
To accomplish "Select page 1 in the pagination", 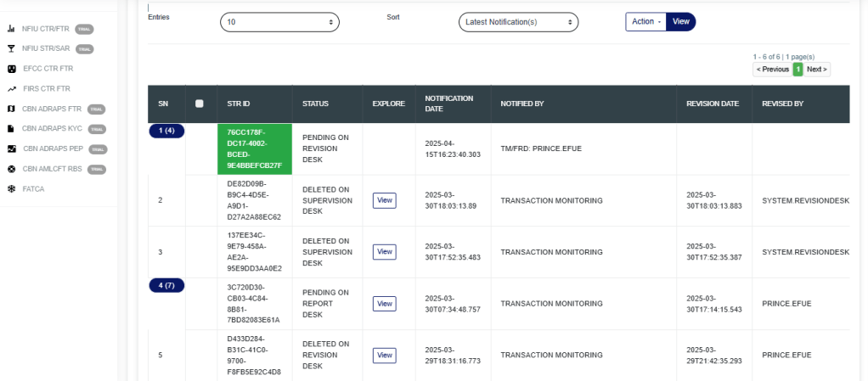I will [798, 69].
